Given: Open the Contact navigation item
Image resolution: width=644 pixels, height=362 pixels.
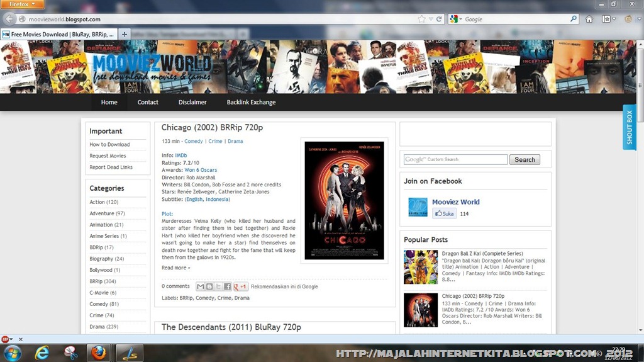Looking at the screenshot, I should pos(148,102).
